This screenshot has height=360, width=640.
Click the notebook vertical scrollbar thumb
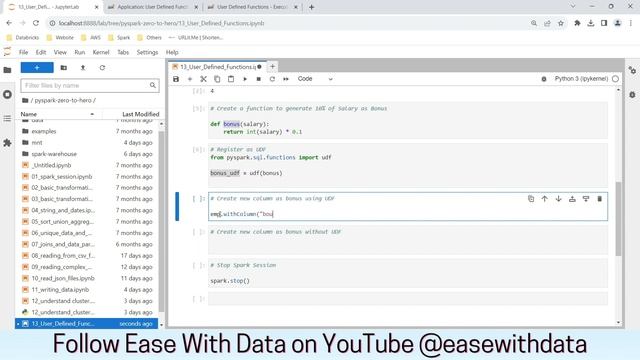(x=618, y=219)
